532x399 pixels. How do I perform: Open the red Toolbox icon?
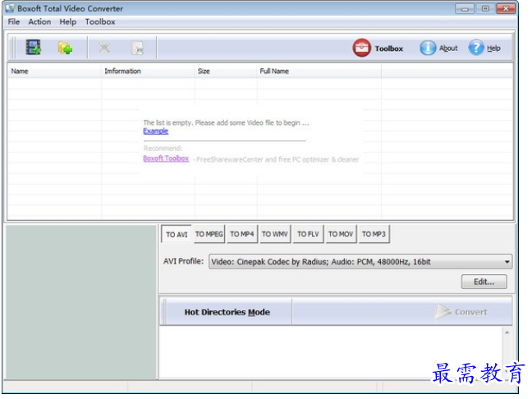pyautogui.click(x=362, y=48)
